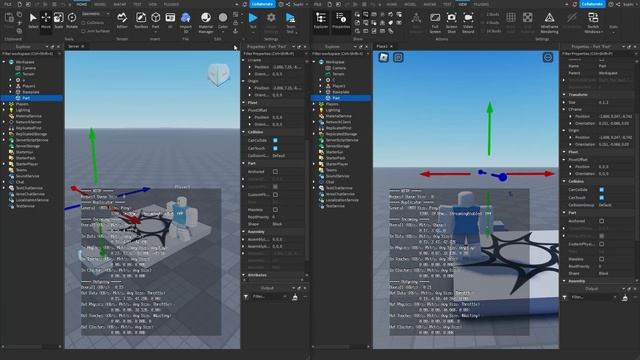The width and height of the screenshot is (640, 360).
Task: Open VIEW tab in right window
Action: 462,4
